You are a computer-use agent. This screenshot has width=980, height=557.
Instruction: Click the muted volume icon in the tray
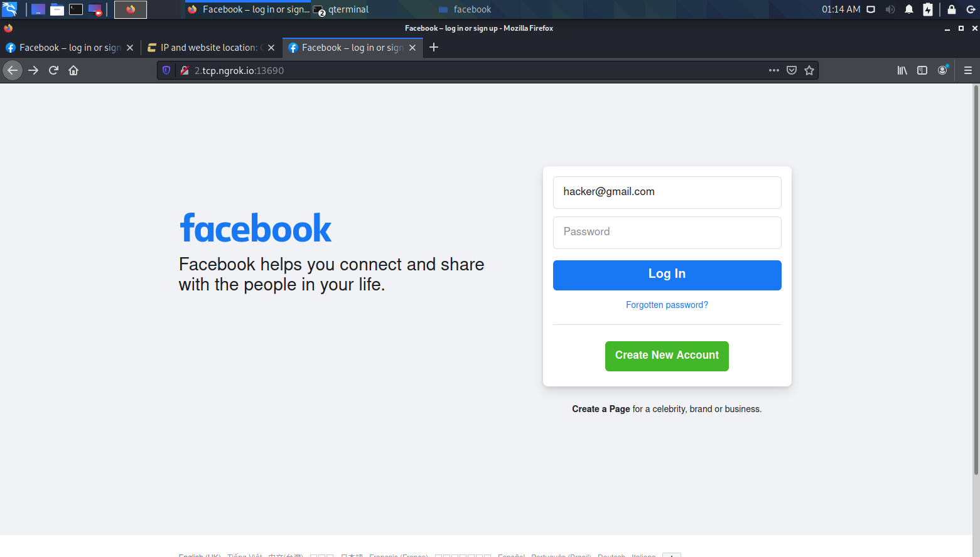(x=890, y=9)
